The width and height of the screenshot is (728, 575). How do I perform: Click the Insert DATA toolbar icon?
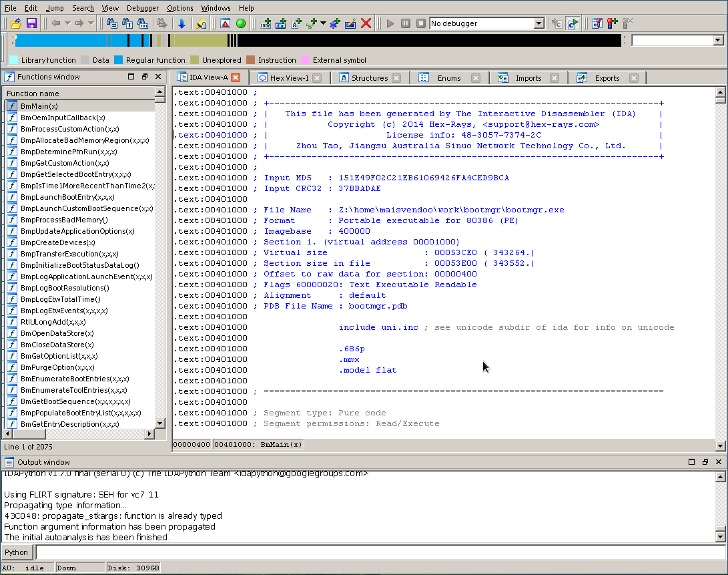pyautogui.click(x=281, y=23)
